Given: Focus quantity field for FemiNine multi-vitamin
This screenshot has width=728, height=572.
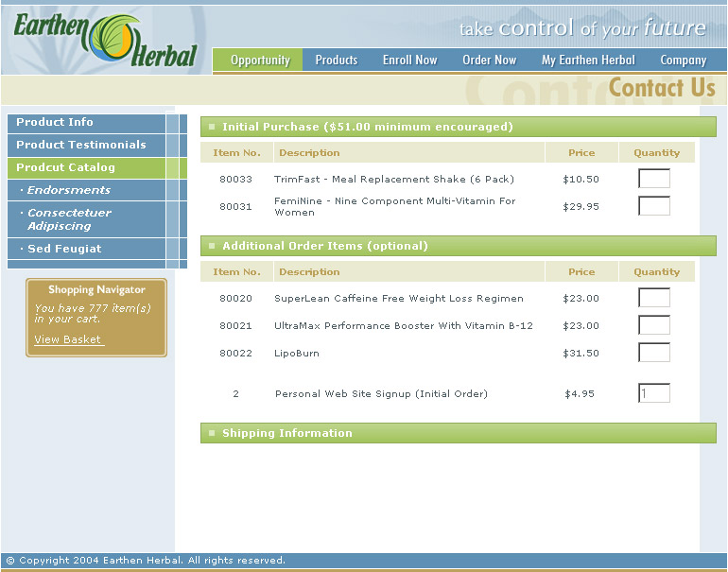Looking at the screenshot, I should 654,206.
